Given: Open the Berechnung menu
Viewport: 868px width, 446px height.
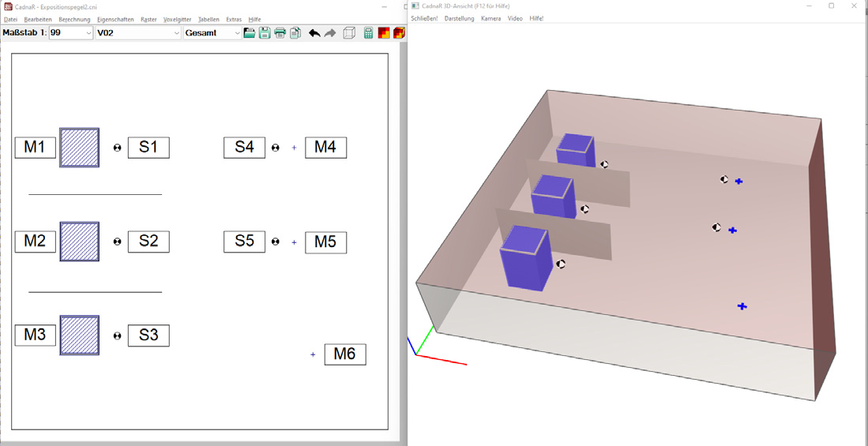Looking at the screenshot, I should [74, 20].
